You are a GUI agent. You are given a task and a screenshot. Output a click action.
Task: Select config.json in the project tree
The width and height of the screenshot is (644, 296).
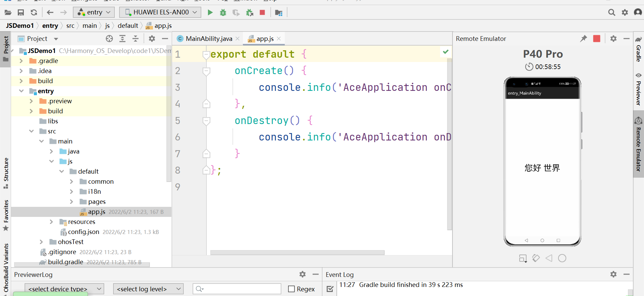(84, 232)
